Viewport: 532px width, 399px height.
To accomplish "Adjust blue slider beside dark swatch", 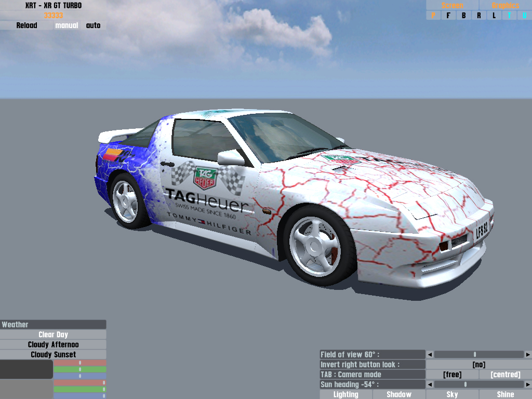I will 79,376.
